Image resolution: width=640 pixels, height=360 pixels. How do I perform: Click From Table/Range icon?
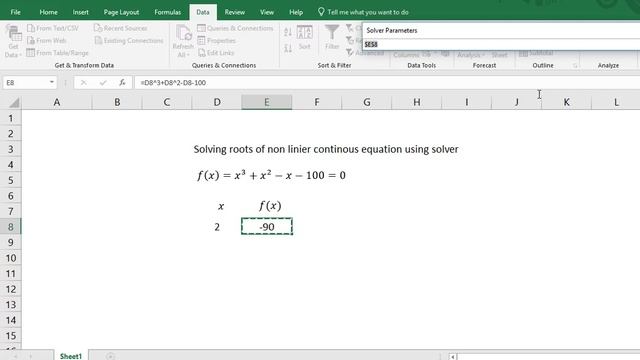58,53
